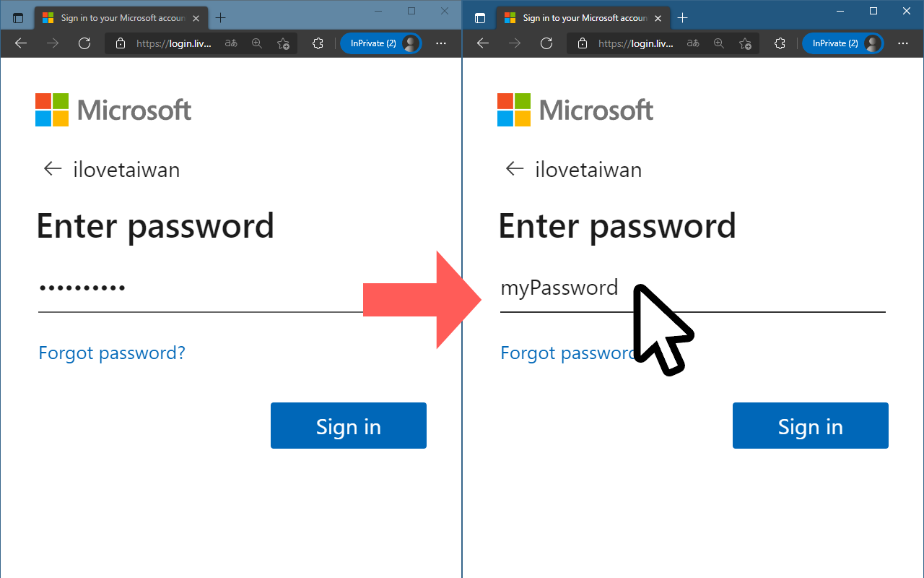Viewport: 924px width, 578px height.
Task: Open extensions puzzle icon in left window
Action: tap(318, 43)
